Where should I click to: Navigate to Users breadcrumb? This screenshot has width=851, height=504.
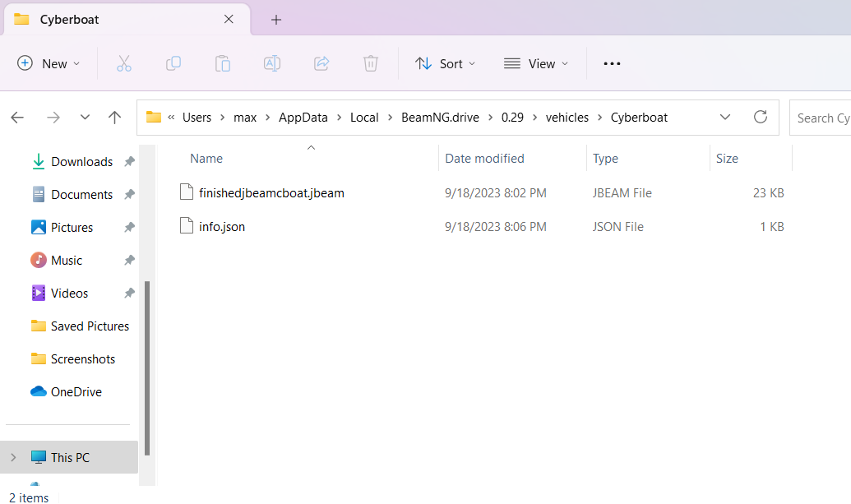(197, 118)
